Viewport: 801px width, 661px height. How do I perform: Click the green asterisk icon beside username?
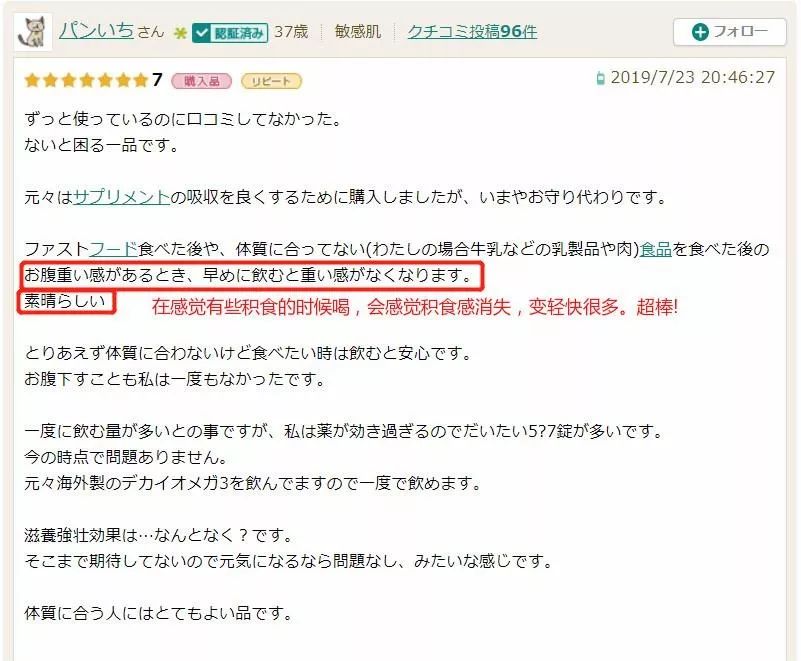coord(180,33)
